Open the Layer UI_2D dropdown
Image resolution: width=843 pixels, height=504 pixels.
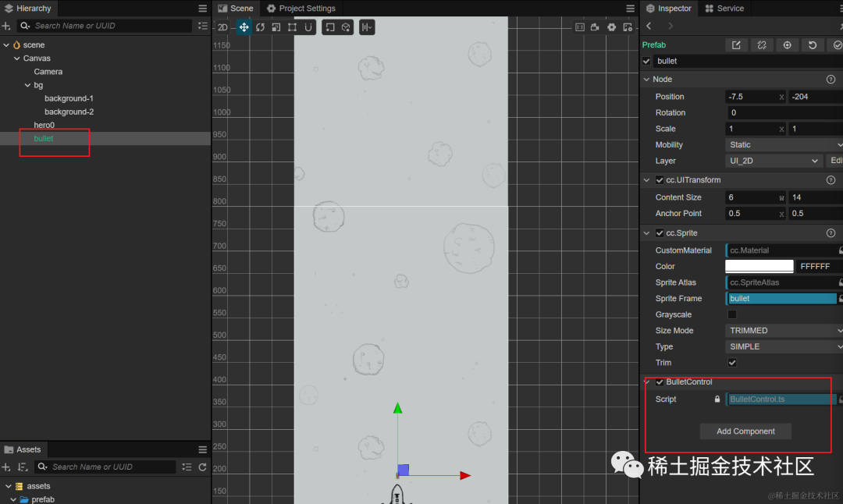[x=773, y=161]
